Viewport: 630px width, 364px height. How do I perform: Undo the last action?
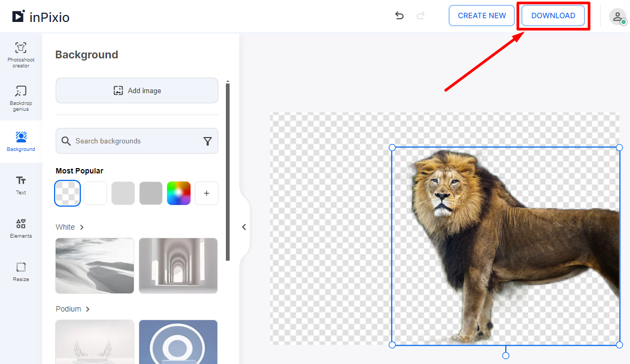(399, 16)
